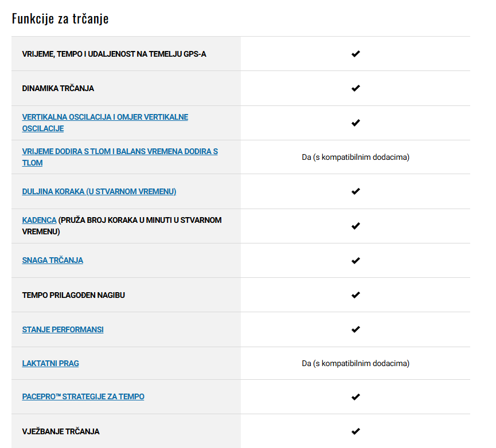This screenshot has width=496, height=448.
Task: Click the checkmark for GPS vrijeme, tempo
Action: (x=356, y=54)
